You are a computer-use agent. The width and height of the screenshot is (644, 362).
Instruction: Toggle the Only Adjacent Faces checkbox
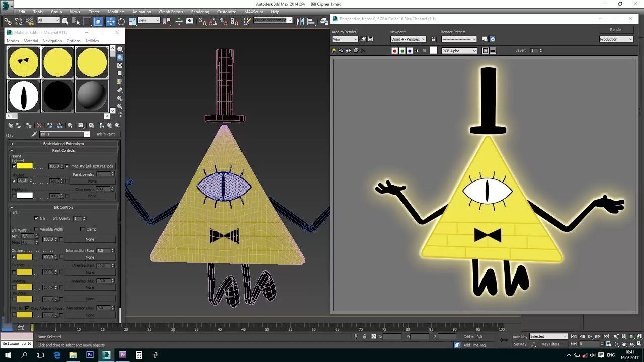point(27,308)
